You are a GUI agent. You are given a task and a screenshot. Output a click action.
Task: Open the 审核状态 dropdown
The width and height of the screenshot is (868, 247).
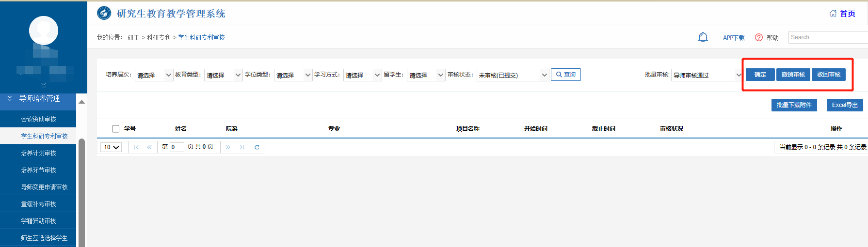tap(513, 75)
